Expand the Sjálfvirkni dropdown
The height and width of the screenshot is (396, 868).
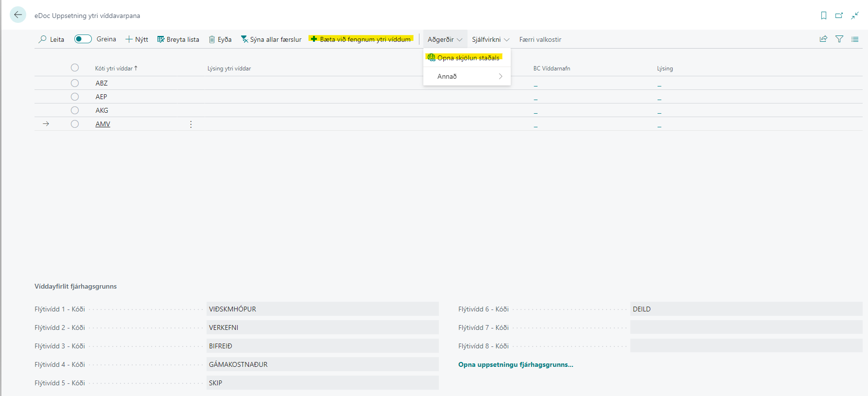(490, 39)
